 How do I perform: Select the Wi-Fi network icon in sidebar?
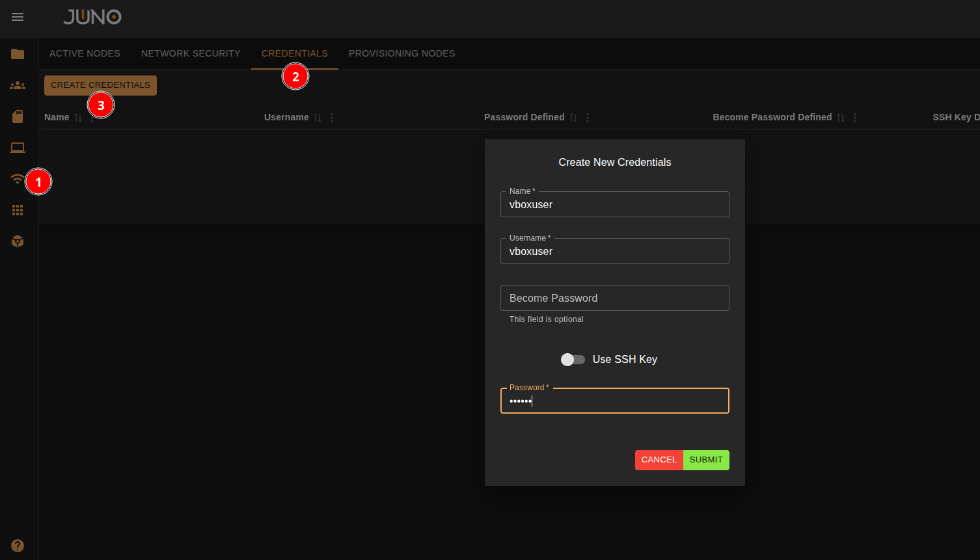coord(18,179)
